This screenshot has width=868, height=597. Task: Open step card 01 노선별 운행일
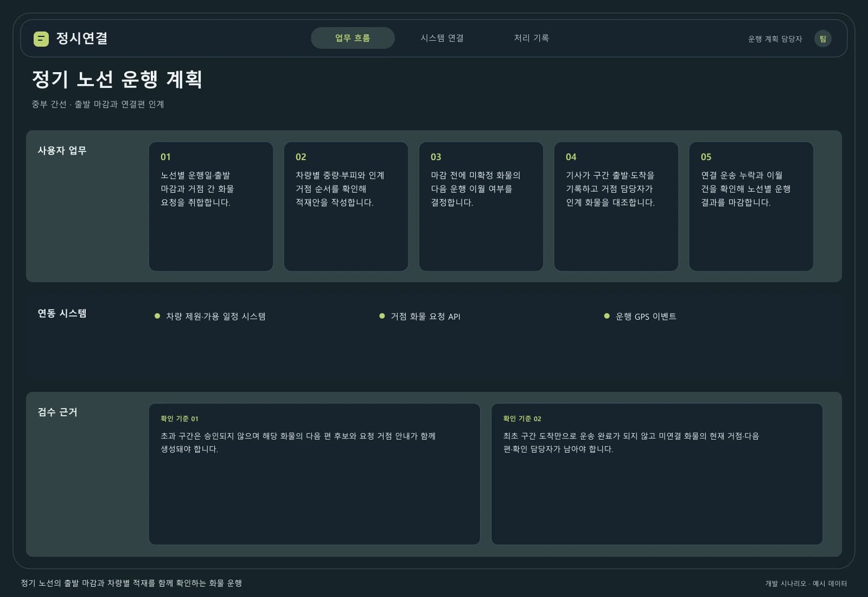pyautogui.click(x=211, y=206)
